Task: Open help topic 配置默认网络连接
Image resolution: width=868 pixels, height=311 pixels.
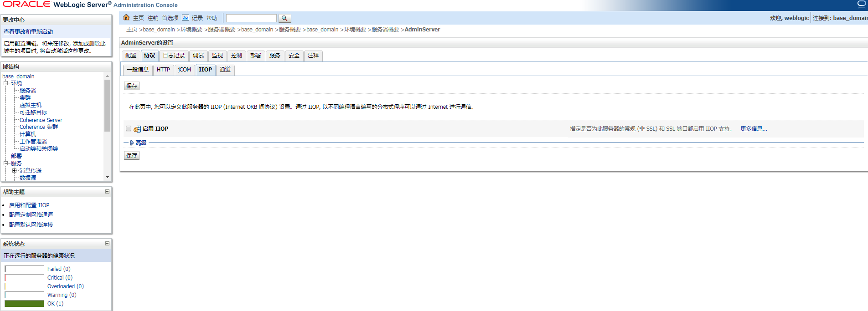Action: (x=31, y=225)
